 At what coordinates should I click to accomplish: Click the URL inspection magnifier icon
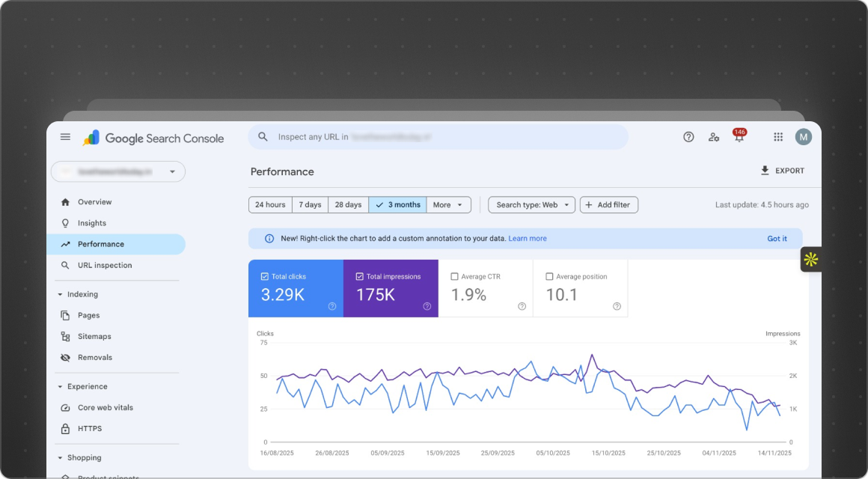point(65,265)
